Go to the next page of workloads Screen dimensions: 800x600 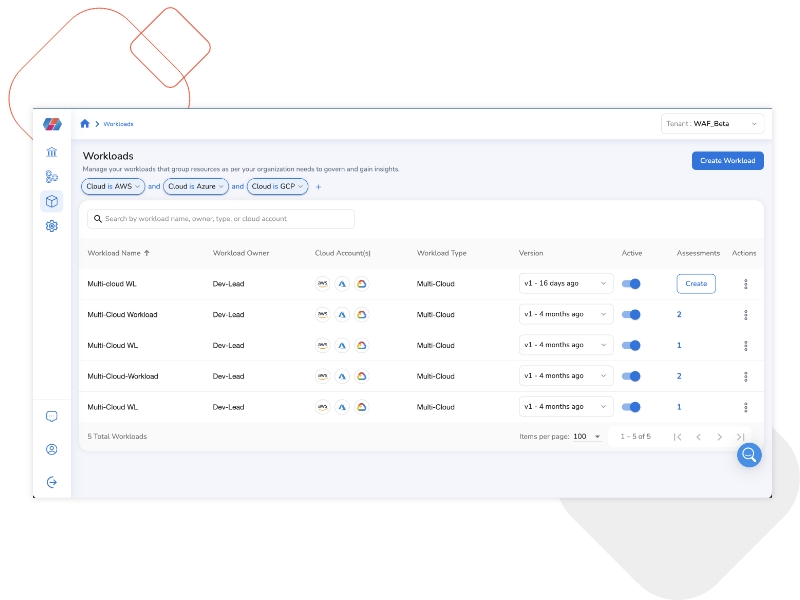coord(719,437)
